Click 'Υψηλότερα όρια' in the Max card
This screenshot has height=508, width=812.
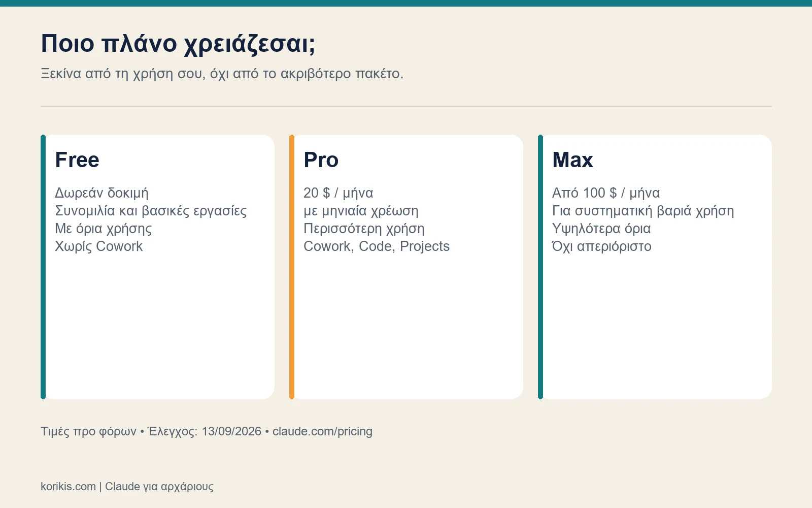coord(601,229)
